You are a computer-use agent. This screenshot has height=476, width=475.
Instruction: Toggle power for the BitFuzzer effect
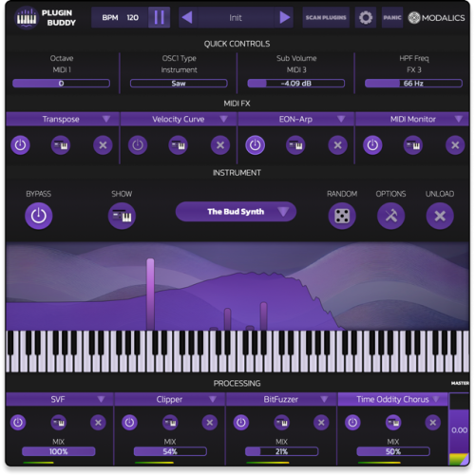(x=241, y=423)
